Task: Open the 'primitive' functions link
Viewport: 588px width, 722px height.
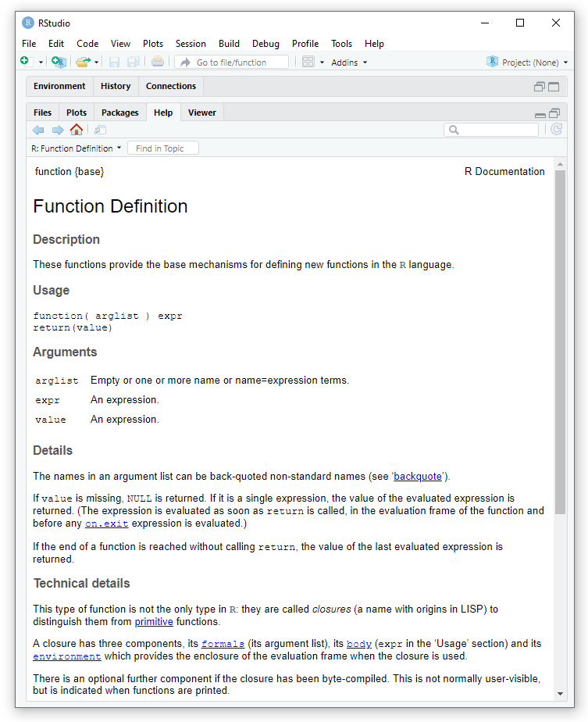Action: (x=154, y=621)
